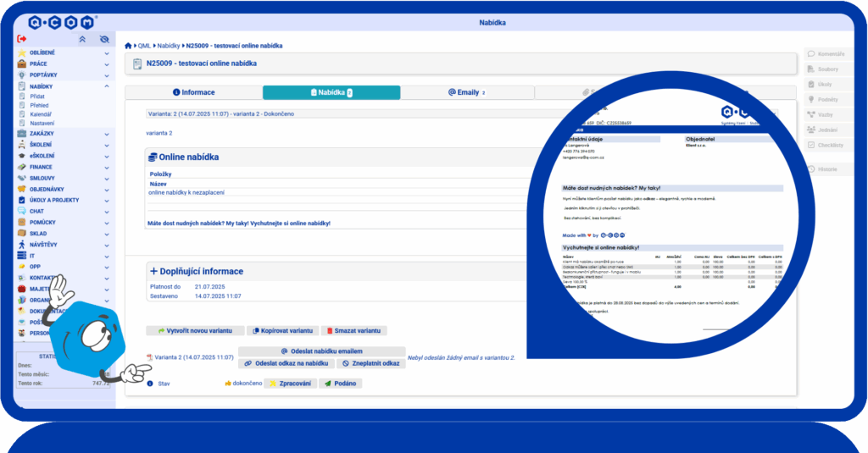Expand the Zakázky section chevron

tap(107, 134)
